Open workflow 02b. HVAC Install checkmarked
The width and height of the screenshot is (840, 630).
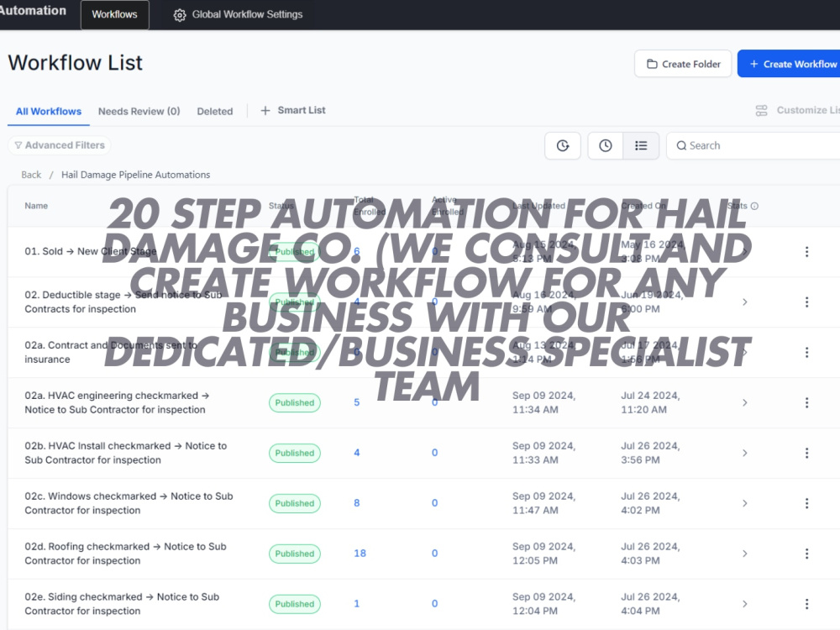(x=126, y=454)
